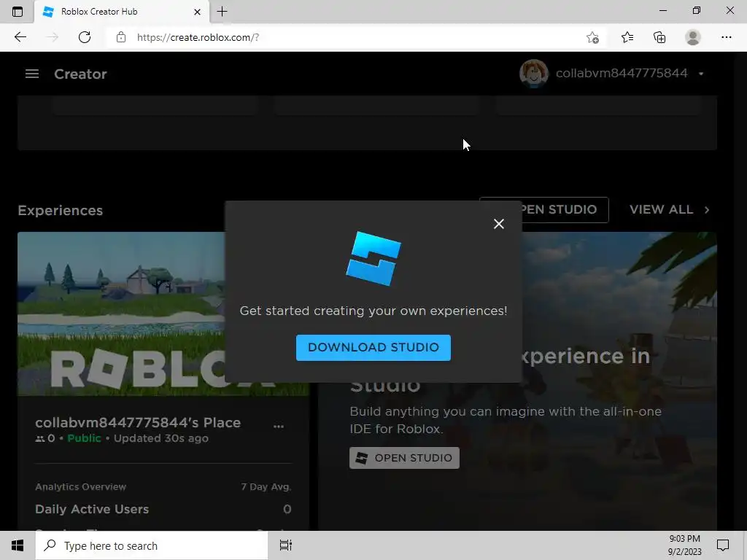747x560 pixels.
Task: Click the 7 Day Avg. label
Action: [266, 486]
